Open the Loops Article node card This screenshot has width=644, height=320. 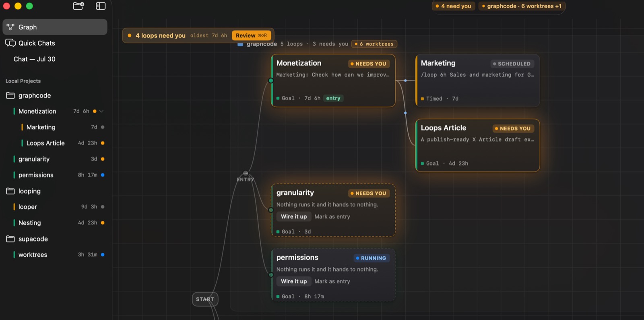[x=477, y=145]
